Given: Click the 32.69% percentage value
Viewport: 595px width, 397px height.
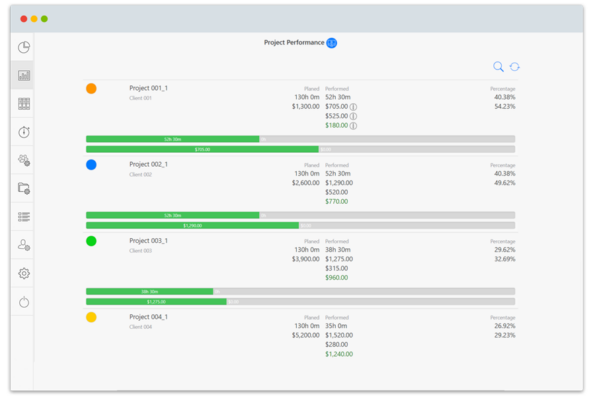Looking at the screenshot, I should [505, 259].
